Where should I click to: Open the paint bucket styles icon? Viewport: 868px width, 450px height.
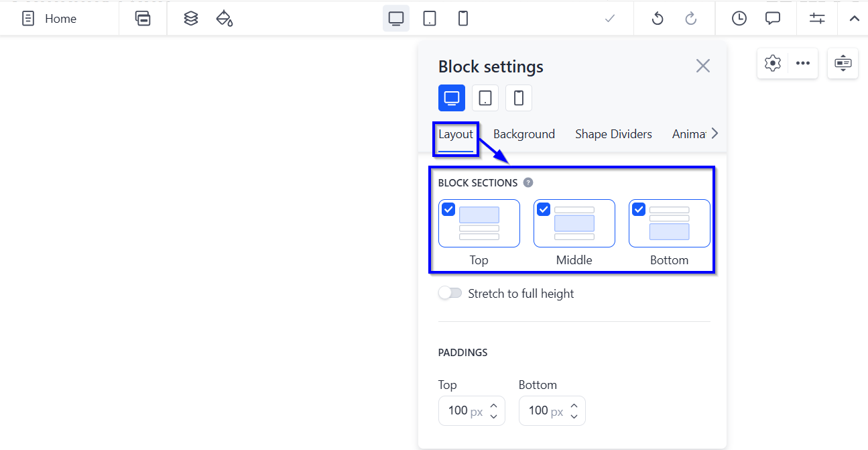pyautogui.click(x=225, y=19)
